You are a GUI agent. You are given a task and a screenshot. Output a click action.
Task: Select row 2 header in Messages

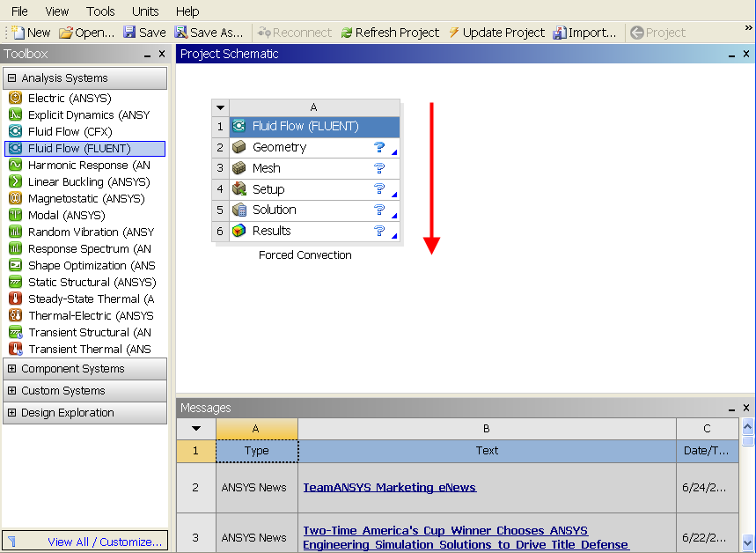[x=195, y=487]
